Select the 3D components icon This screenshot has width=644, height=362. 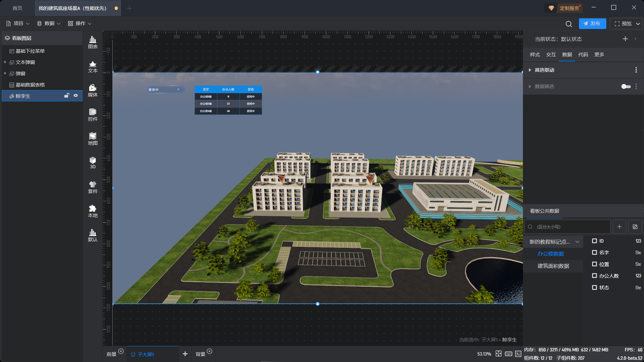(93, 162)
